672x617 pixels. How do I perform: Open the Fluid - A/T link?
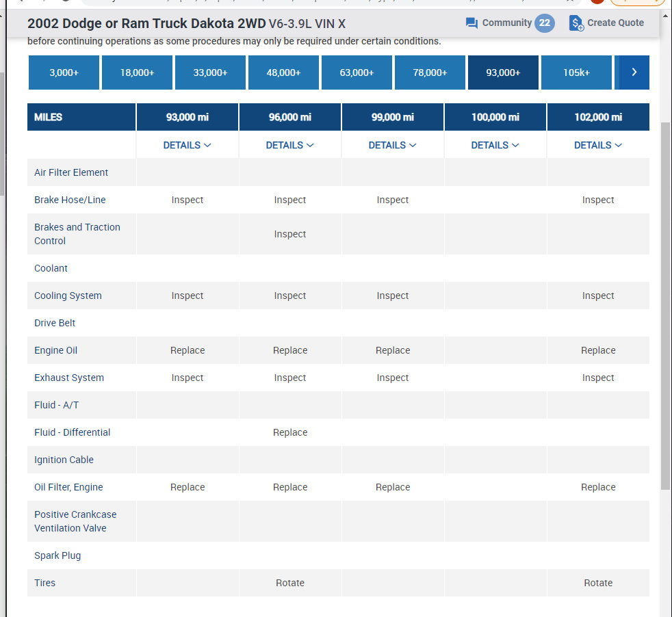(x=57, y=405)
